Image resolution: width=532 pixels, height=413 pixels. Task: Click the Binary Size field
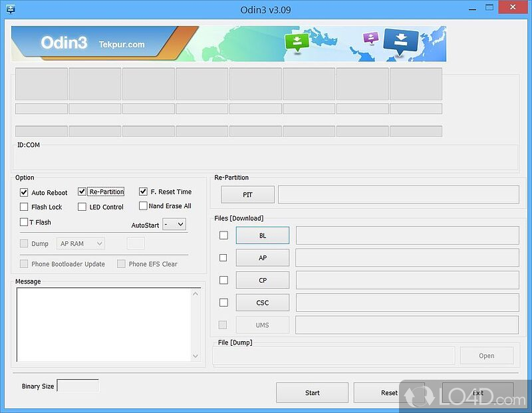tap(78, 386)
